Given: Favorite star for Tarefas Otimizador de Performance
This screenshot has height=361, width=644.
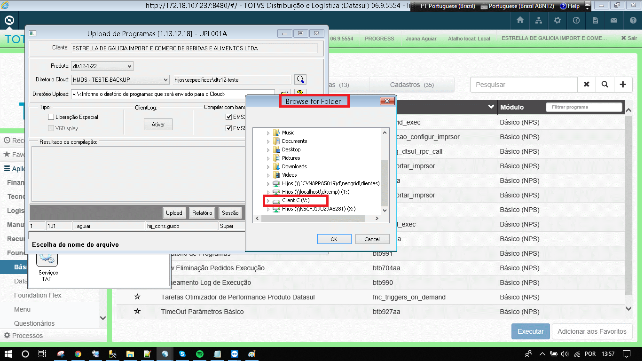Looking at the screenshot, I should pyautogui.click(x=137, y=297).
